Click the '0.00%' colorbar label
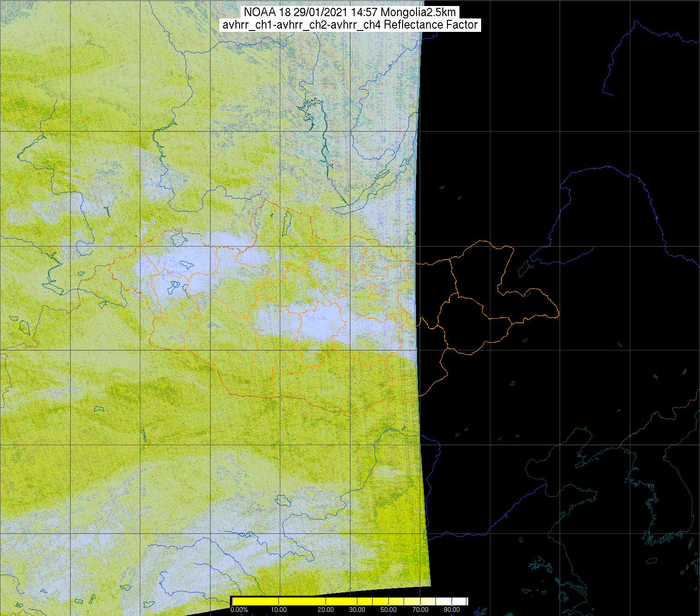The image size is (700, 616). point(240,610)
